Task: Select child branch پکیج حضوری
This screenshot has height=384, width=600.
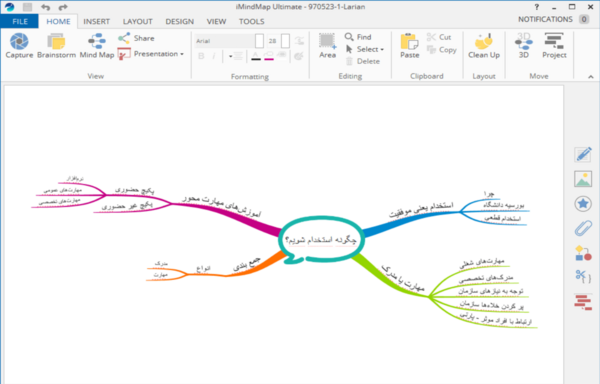Action: click(x=135, y=190)
